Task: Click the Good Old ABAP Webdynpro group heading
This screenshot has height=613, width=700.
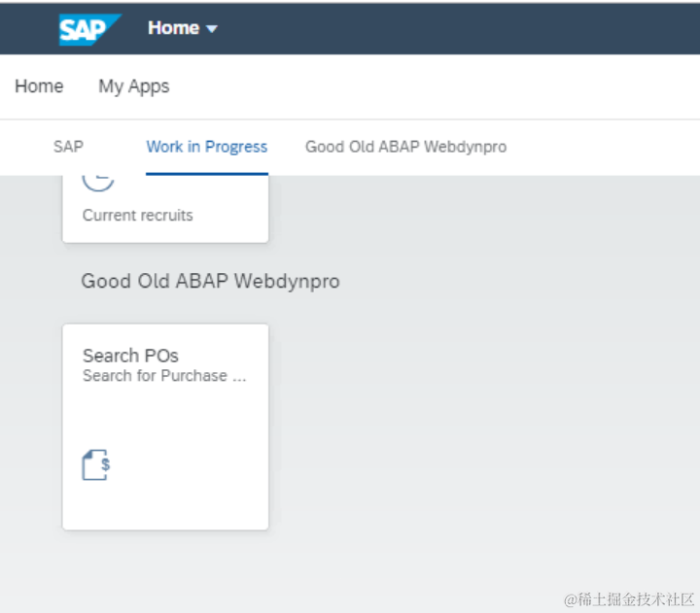Action: click(x=210, y=282)
